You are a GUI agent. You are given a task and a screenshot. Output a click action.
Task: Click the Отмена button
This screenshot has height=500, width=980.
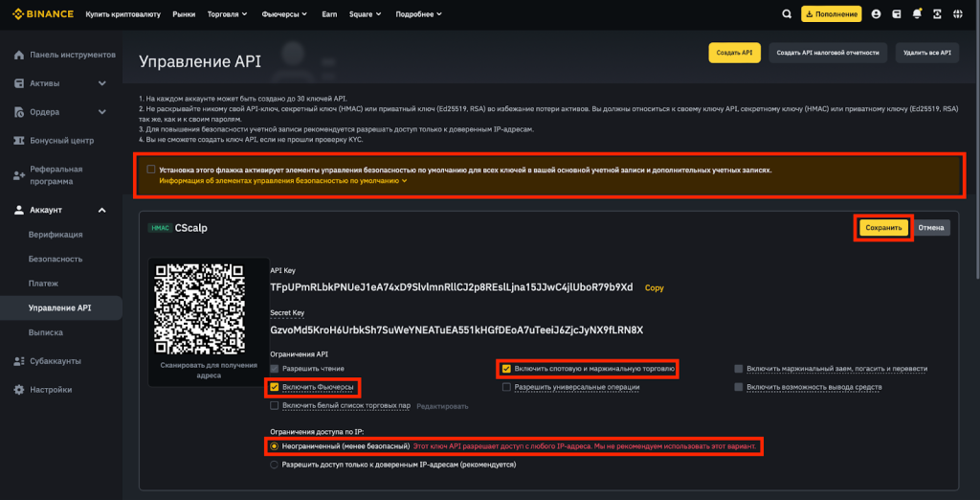(x=931, y=228)
